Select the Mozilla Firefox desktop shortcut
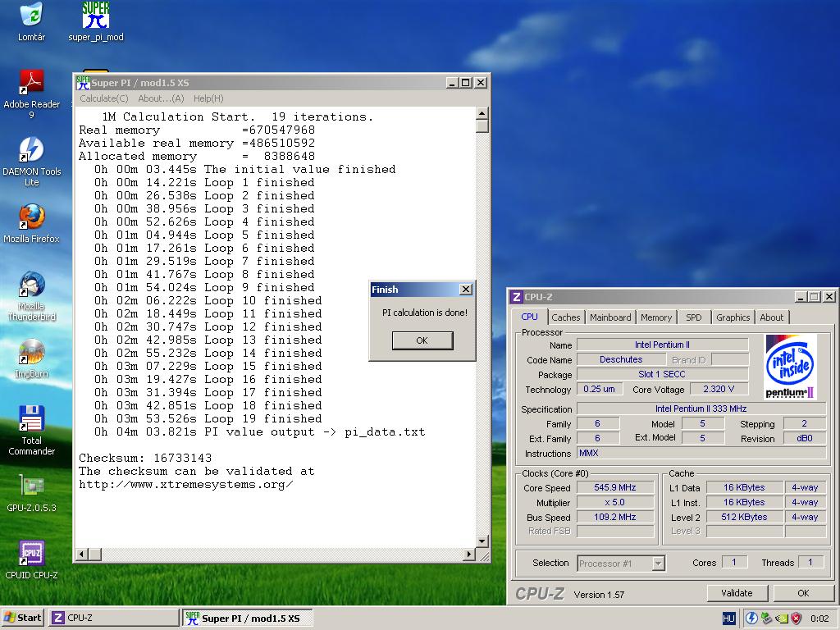This screenshot has width=840, height=630. tap(32, 217)
